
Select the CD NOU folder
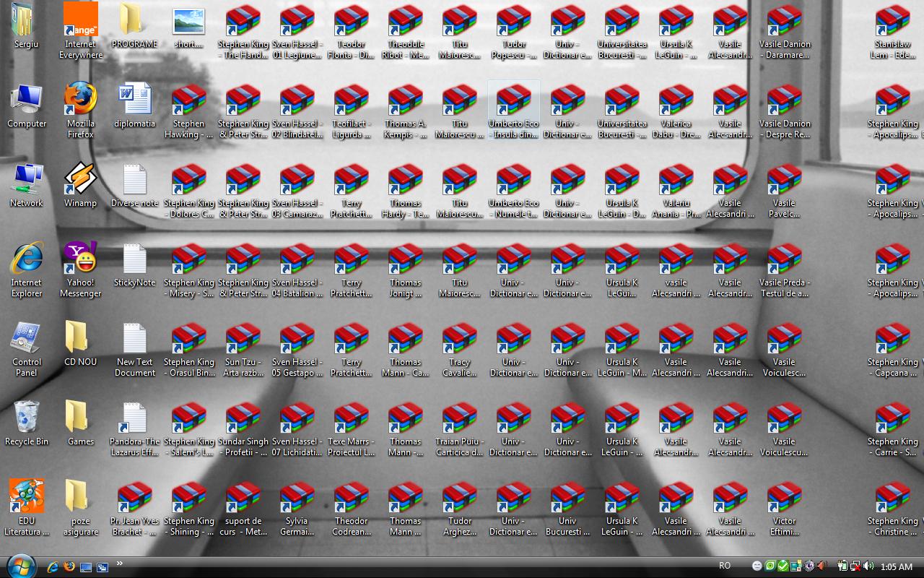[x=80, y=339]
